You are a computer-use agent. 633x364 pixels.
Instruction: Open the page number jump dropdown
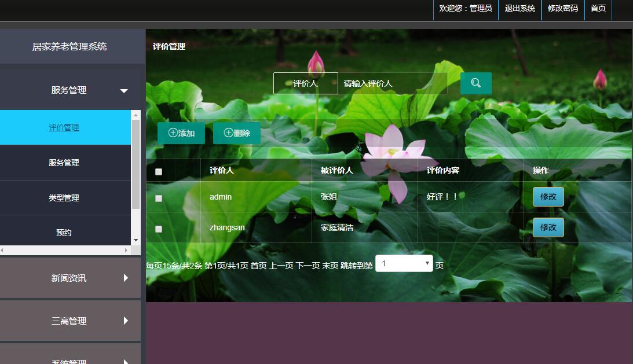coord(404,263)
